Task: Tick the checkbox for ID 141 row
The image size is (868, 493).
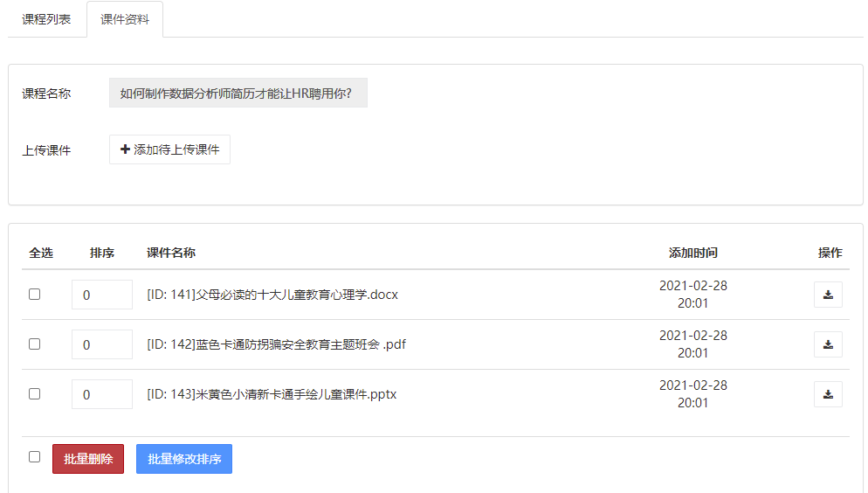Action: [x=34, y=294]
